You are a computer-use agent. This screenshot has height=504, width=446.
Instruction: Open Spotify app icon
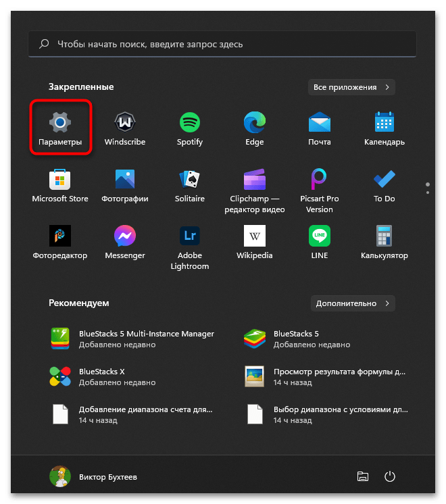coord(190,122)
